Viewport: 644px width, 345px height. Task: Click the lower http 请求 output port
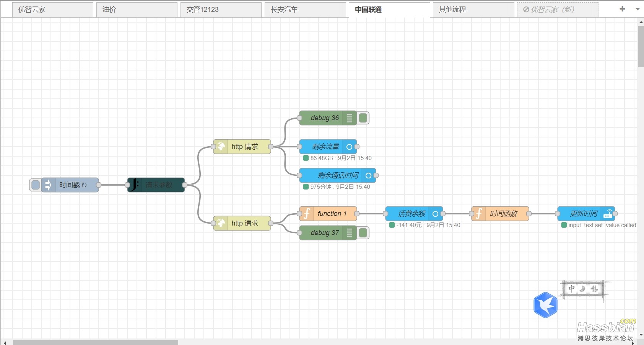[271, 223]
